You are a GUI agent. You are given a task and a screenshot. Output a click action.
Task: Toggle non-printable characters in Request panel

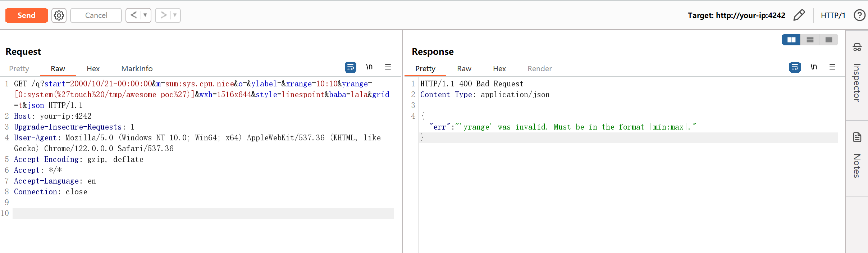coord(369,67)
